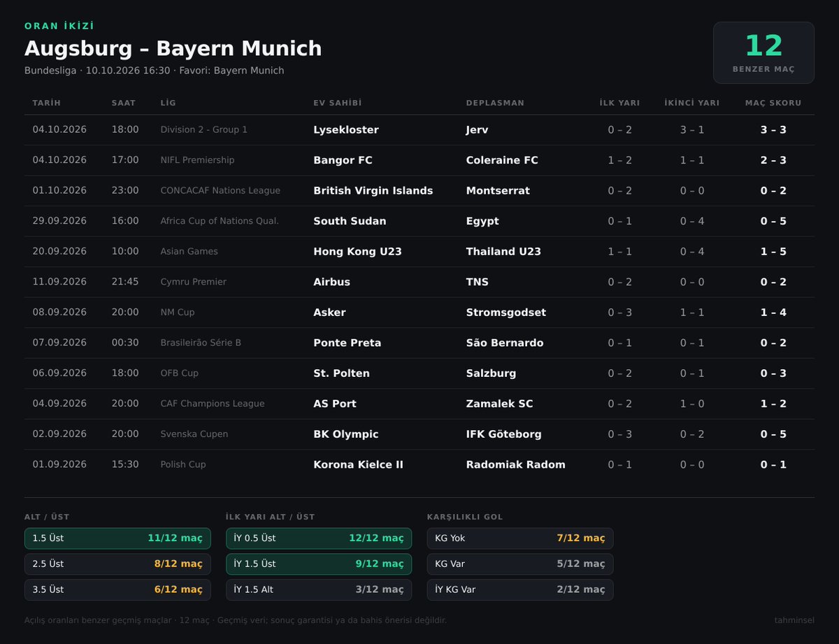Click the CAF Champions League cell
This screenshot has height=644, width=839.
pyautogui.click(x=213, y=403)
